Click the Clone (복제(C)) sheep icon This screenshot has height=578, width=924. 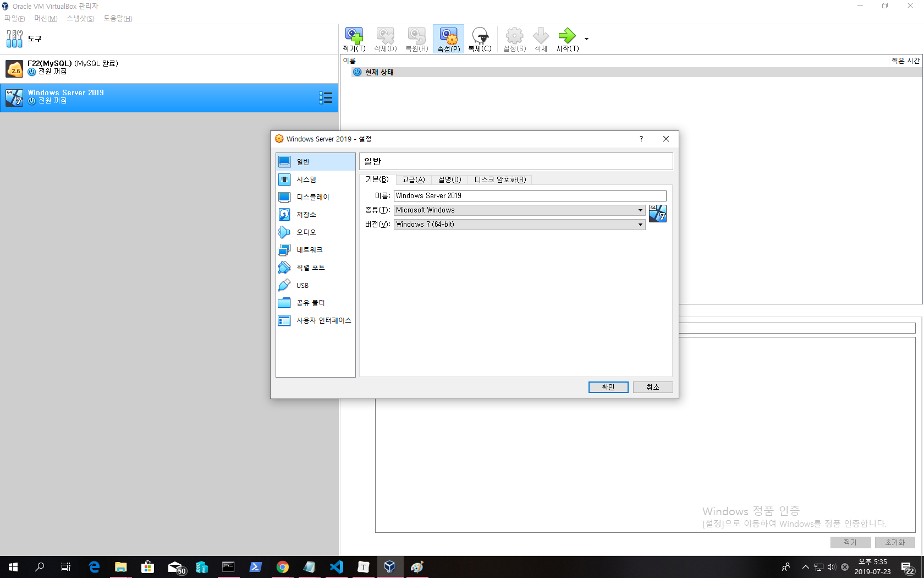[480, 39]
